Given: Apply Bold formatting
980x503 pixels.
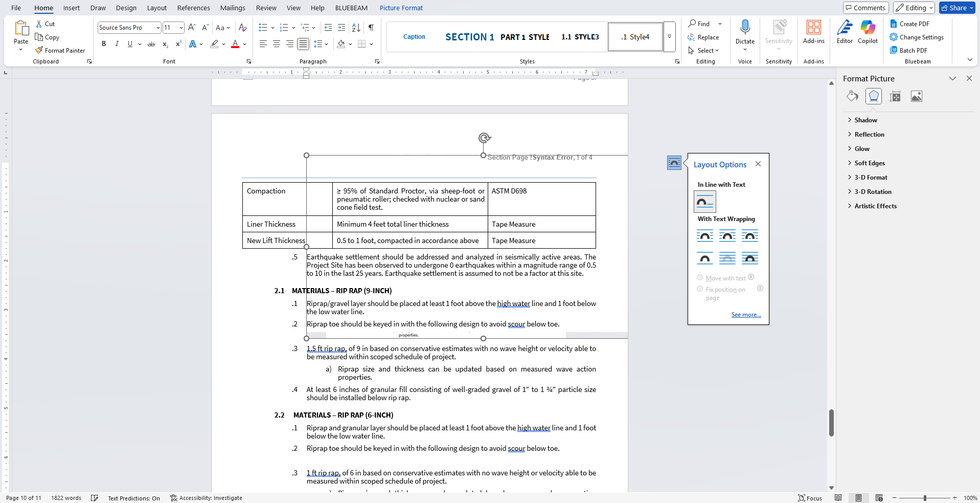Looking at the screenshot, I should coord(104,44).
